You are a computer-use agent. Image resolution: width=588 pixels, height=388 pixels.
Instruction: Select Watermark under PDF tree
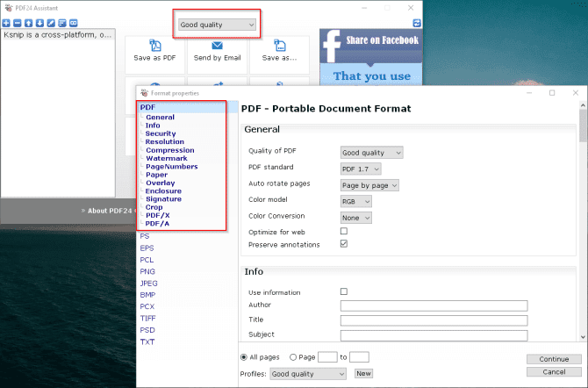[167, 158]
